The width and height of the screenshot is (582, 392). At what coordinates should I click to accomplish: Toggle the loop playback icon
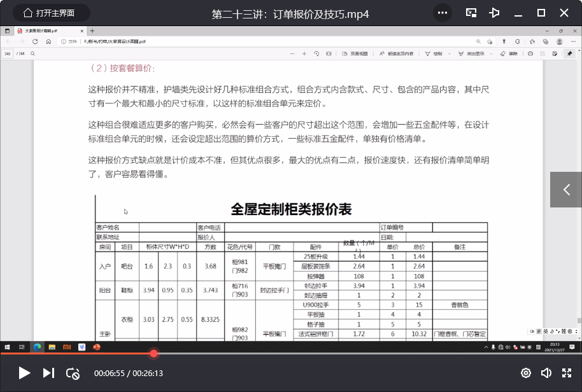(73, 374)
